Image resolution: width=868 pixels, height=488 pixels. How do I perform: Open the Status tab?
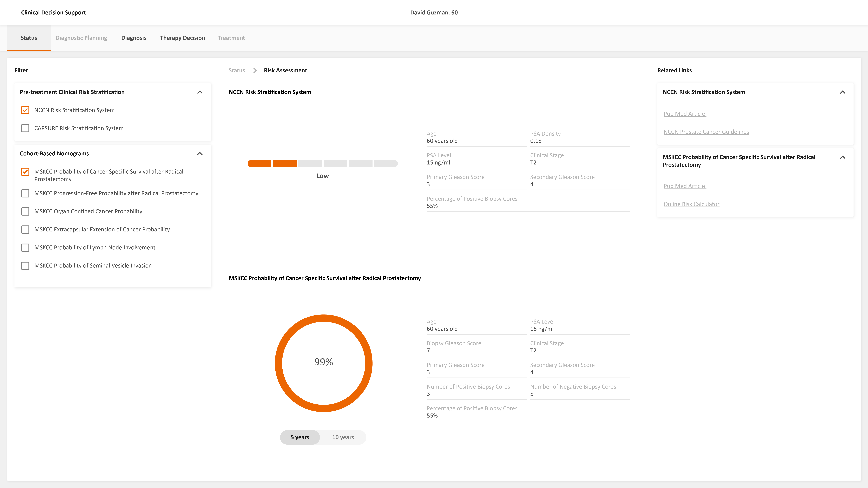(x=29, y=38)
